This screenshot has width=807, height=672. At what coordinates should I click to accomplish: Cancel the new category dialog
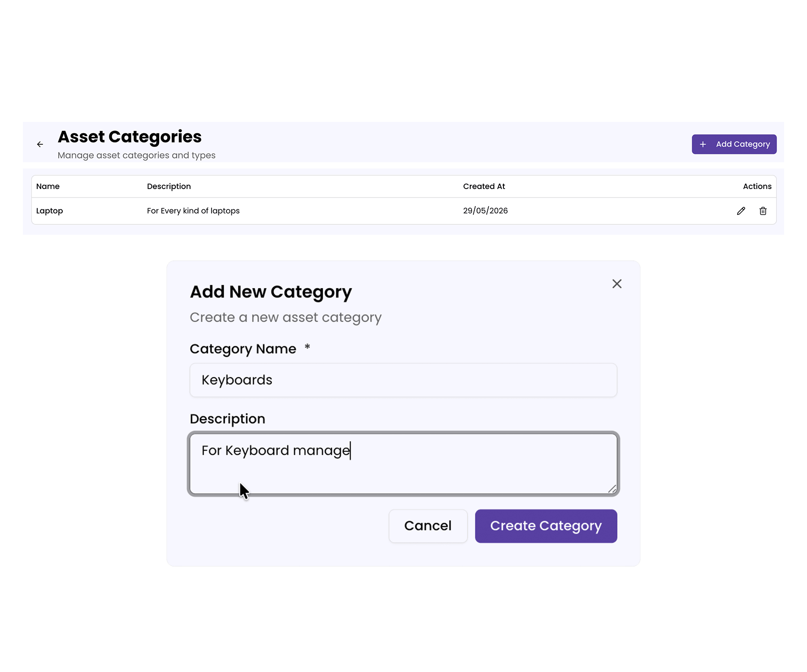[x=428, y=526]
